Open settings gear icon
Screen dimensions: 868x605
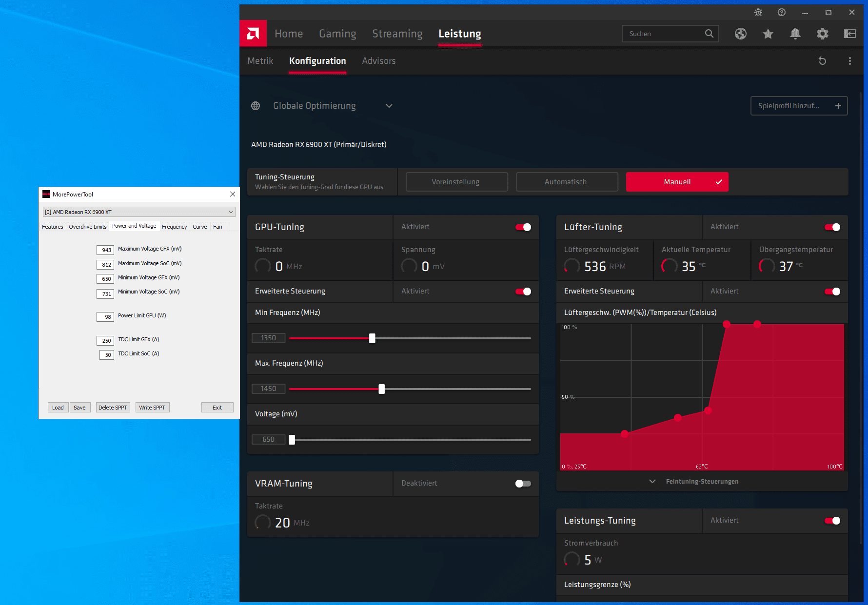click(x=823, y=34)
